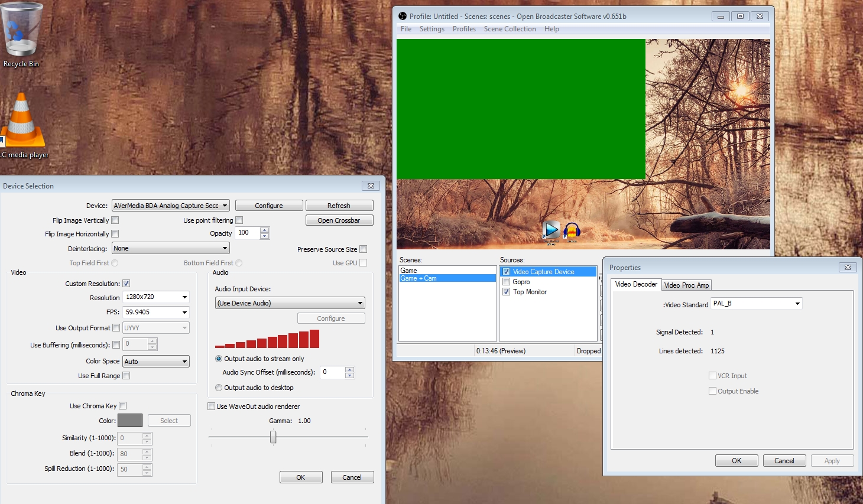Select the "Game" scene
Viewport: 863px width, 504px height.
(447, 271)
